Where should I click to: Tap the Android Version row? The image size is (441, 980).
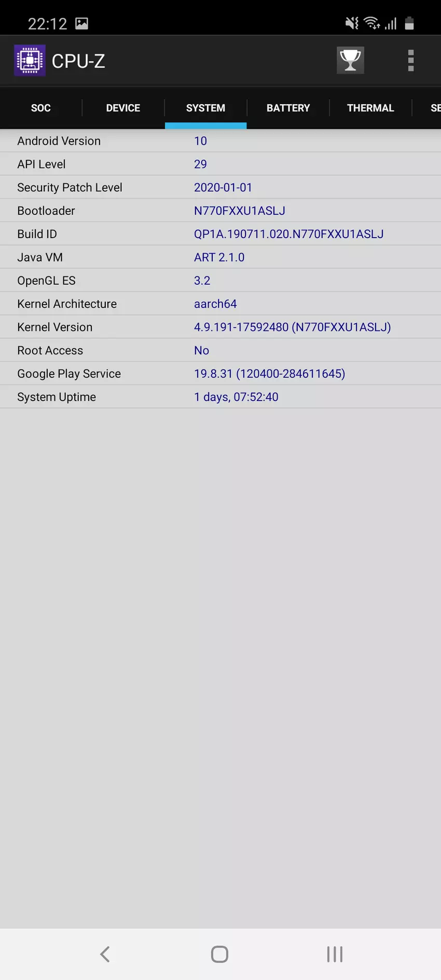220,141
